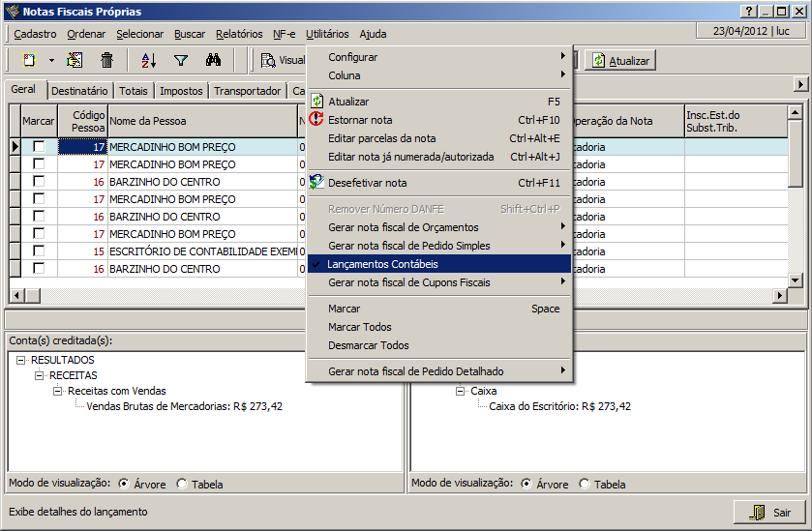This screenshot has width=812, height=531.
Task: Collapse the Receitas com Vendas node
Action: tap(57, 391)
